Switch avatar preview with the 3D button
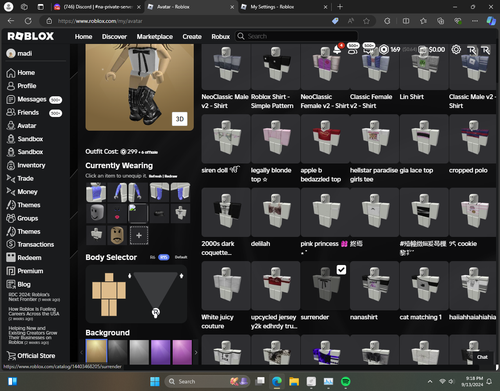 coord(180,119)
